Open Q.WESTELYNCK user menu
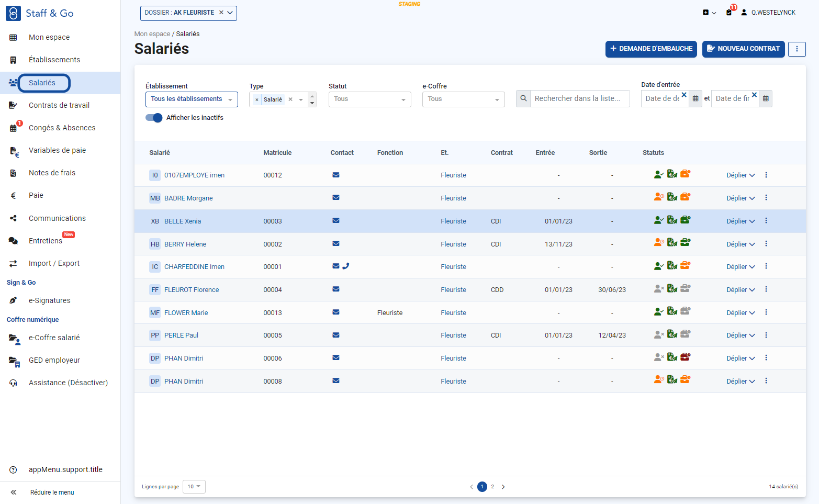The width and height of the screenshot is (819, 504). pos(768,13)
